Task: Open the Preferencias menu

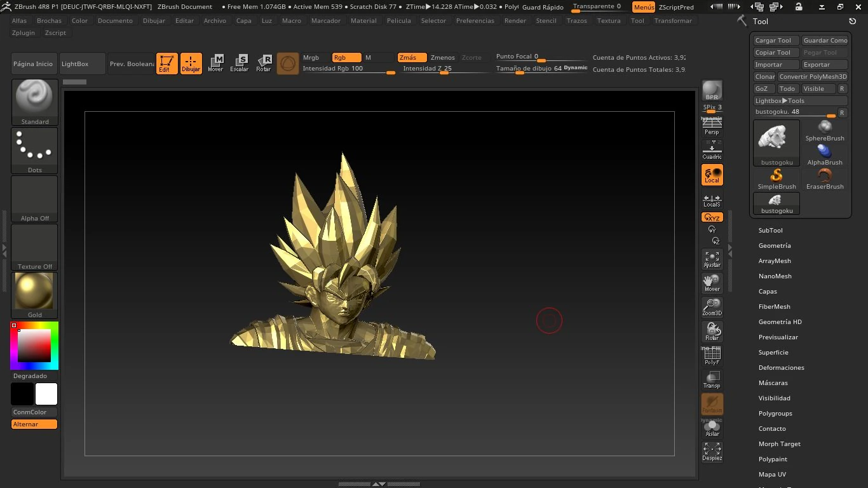Action: pos(475,20)
